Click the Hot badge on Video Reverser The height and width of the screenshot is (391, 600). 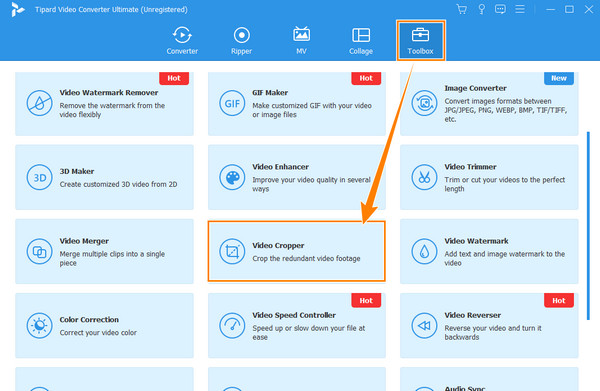click(559, 301)
